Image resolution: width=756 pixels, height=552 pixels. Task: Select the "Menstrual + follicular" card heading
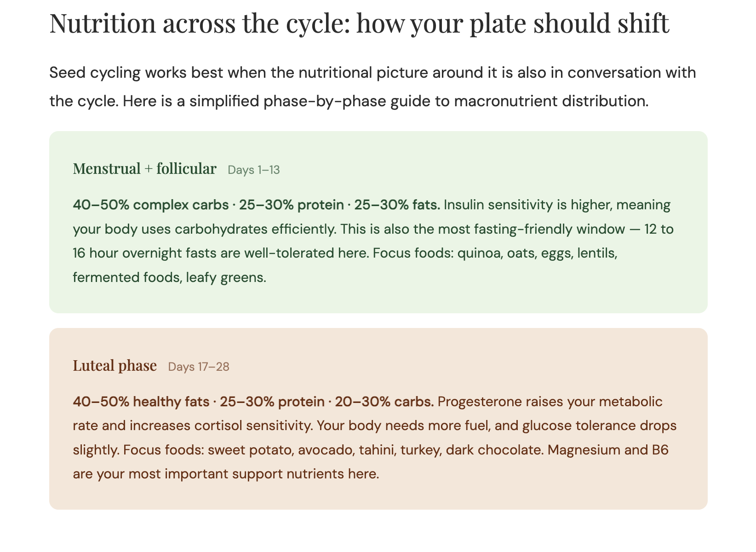(144, 169)
